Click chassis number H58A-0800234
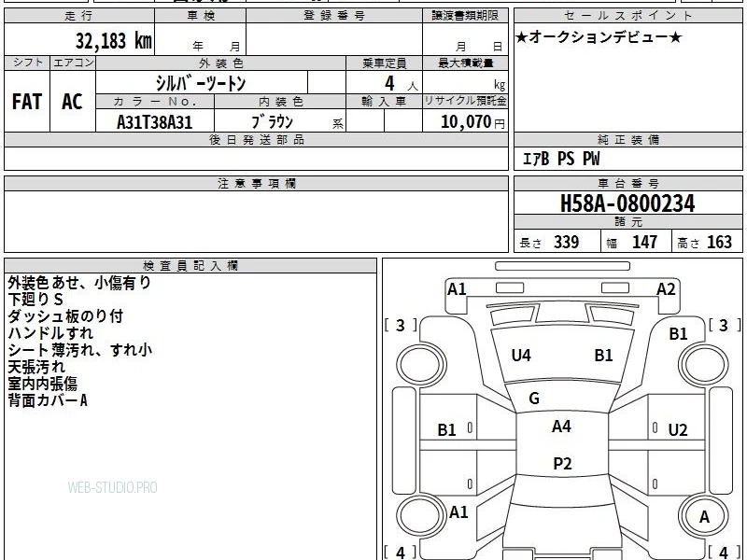This screenshot has height=560, width=747. coord(627,203)
